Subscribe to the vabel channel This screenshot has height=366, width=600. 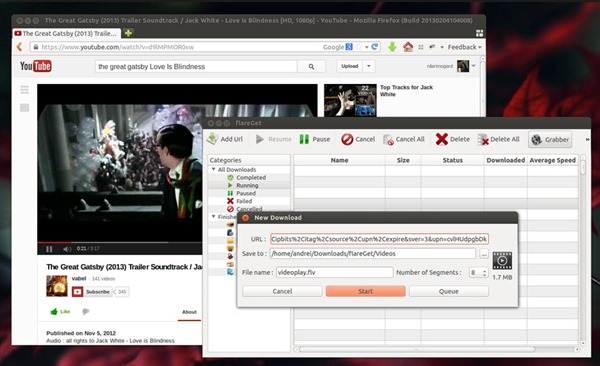(92, 292)
